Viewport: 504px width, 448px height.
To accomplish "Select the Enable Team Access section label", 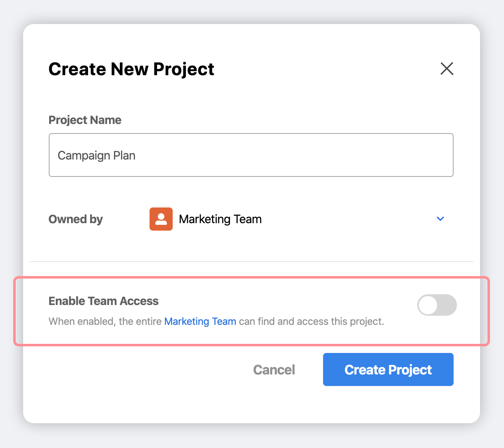I will point(103,301).
